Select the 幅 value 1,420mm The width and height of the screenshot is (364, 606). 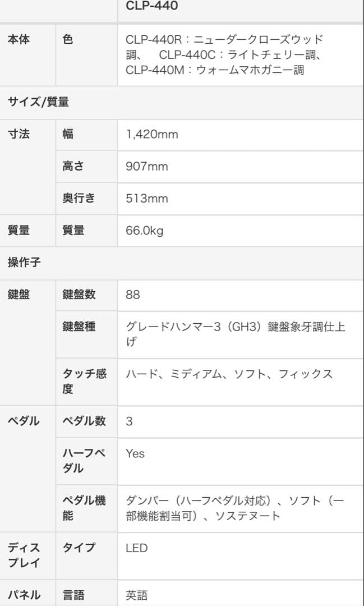point(152,135)
